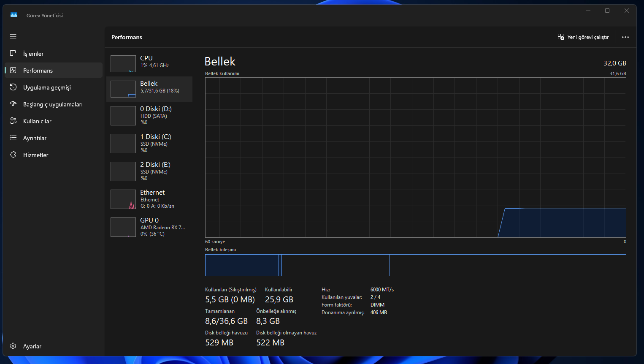Open Başlangıç uygulamaları page
Image resolution: width=644 pixels, height=364 pixels.
[x=54, y=104]
